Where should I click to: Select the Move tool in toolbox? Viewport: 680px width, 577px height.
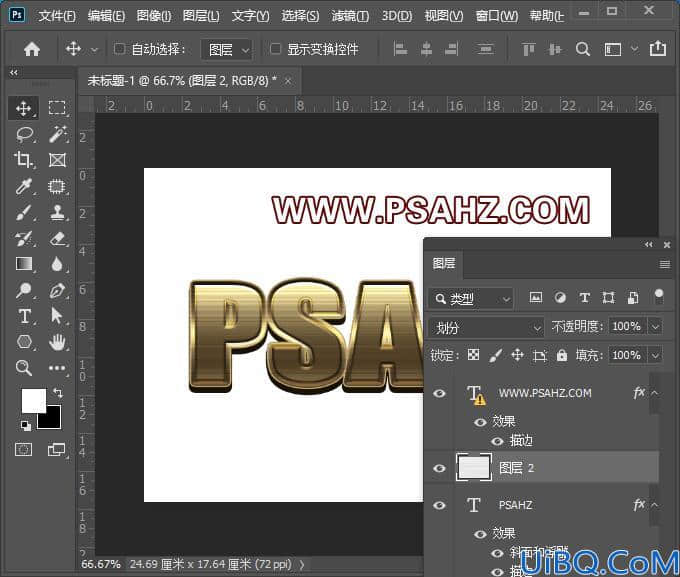point(23,108)
